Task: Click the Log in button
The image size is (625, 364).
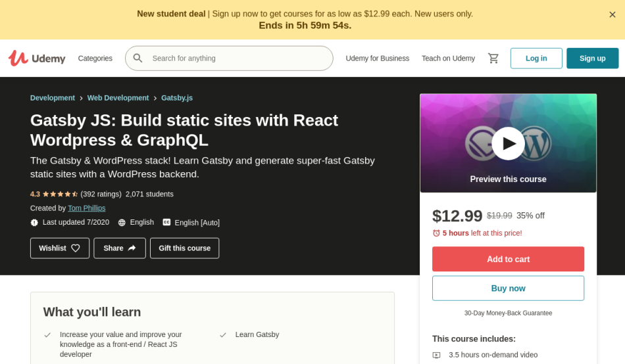Action: point(536,58)
